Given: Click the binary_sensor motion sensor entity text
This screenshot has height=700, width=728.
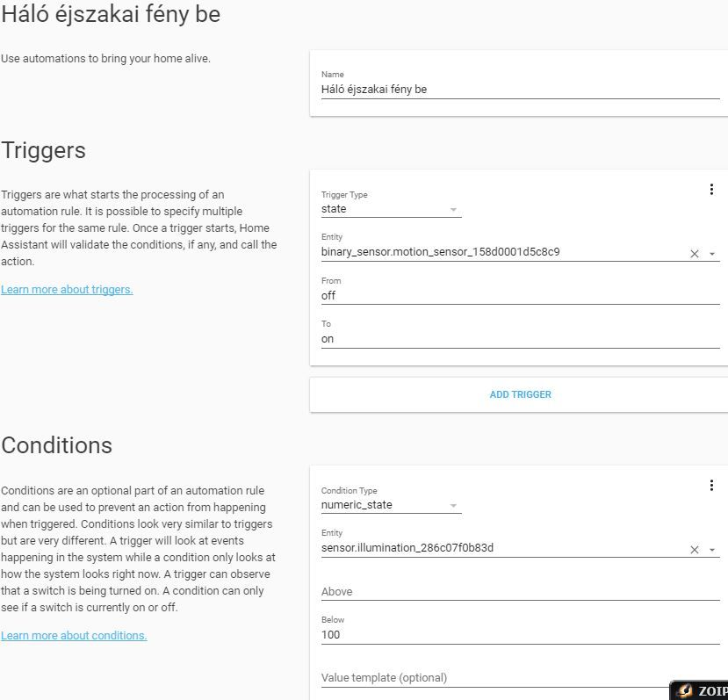Looking at the screenshot, I should (440, 252).
